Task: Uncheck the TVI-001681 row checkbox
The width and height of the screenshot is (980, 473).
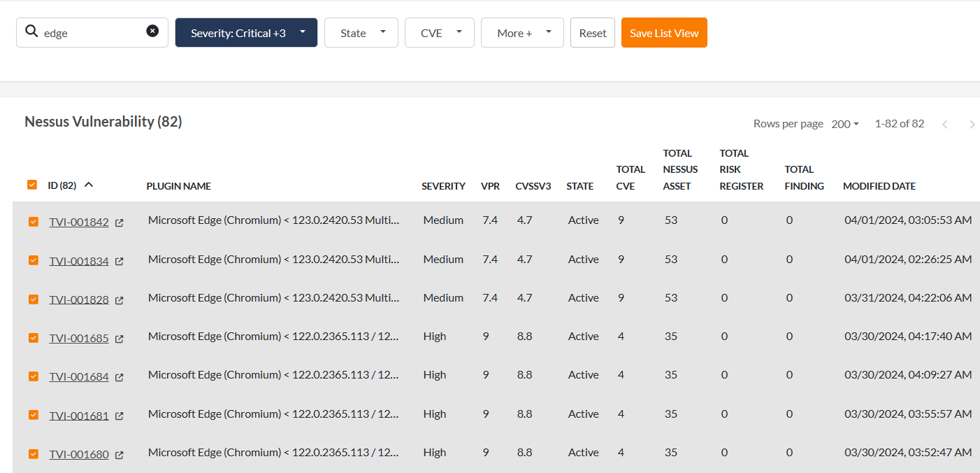Action: (x=34, y=415)
